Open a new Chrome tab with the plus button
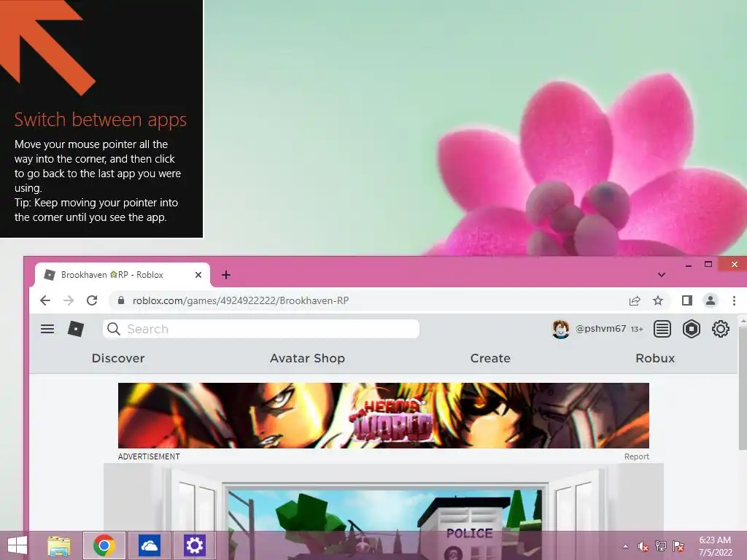Viewport: 747px width, 560px height. [x=226, y=275]
